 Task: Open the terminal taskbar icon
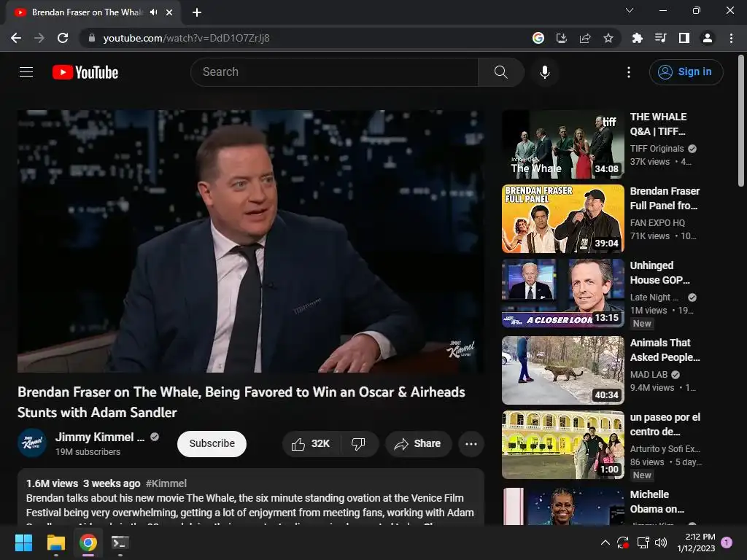tap(120, 542)
